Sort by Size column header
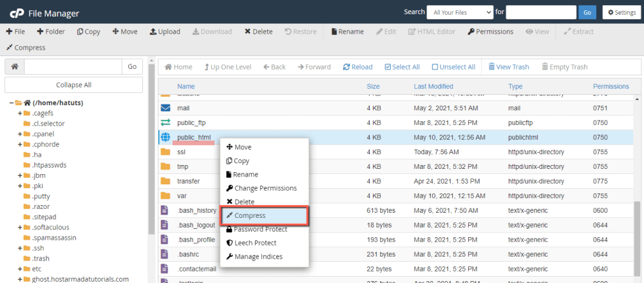Screen dimensions: 644x283 tap(374, 86)
